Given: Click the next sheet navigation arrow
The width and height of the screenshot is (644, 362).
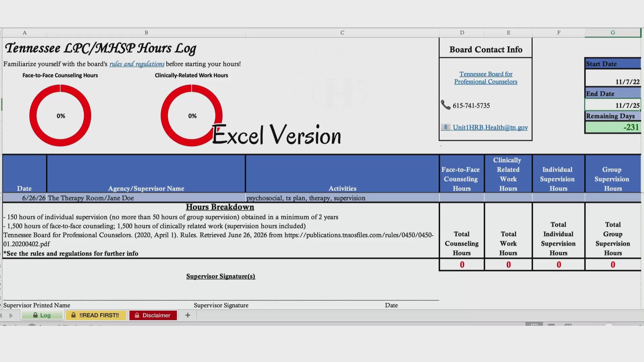Looking at the screenshot, I should pyautogui.click(x=11, y=315).
